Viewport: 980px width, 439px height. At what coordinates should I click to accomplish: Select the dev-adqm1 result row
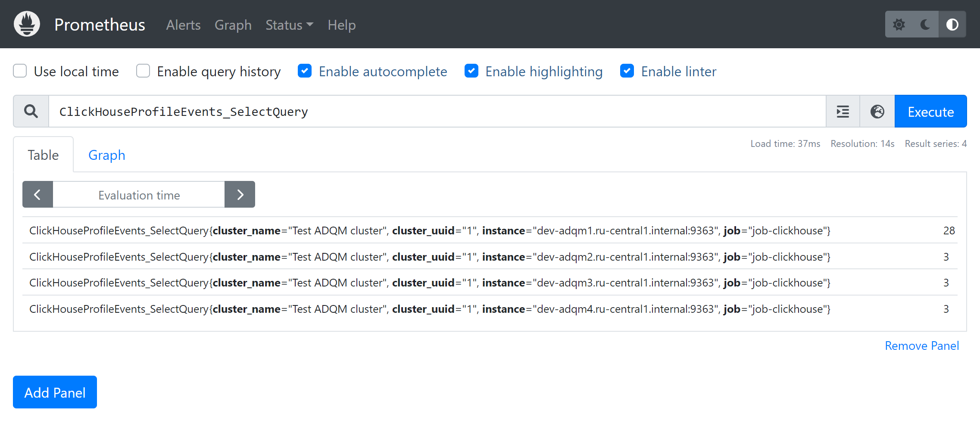point(490,230)
